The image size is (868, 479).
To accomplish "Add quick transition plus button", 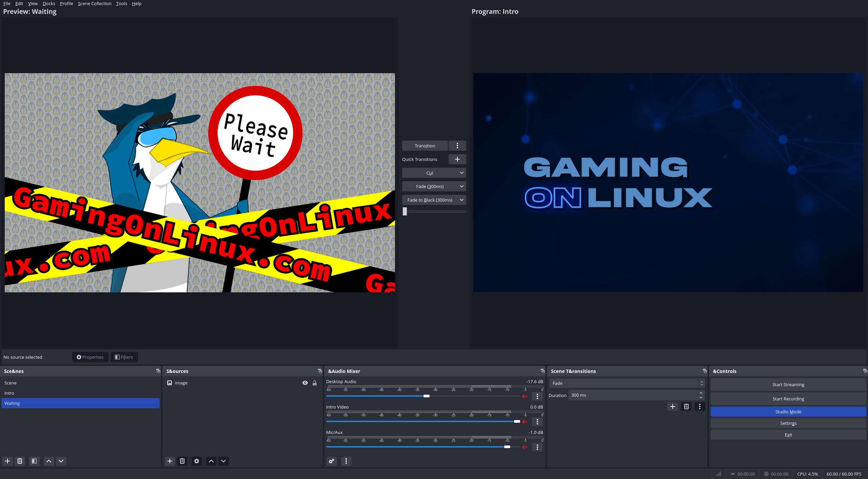I will point(457,159).
